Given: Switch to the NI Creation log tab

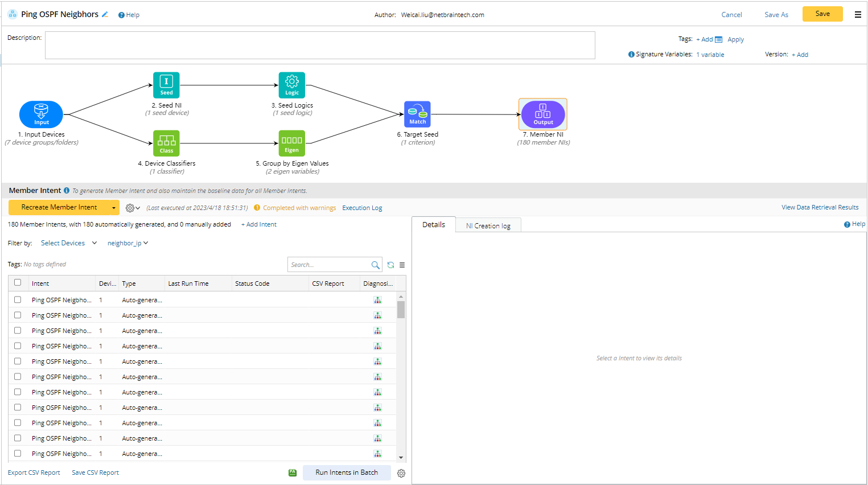Looking at the screenshot, I should (x=488, y=226).
